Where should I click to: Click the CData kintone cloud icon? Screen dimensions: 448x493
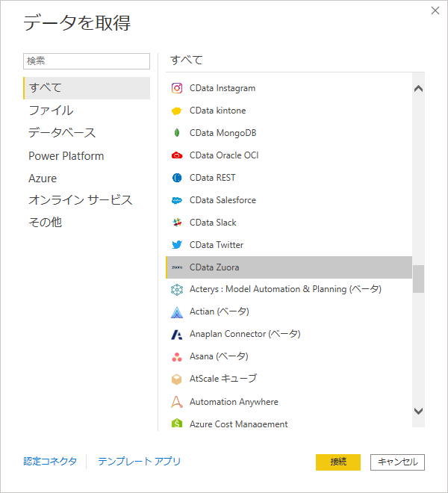pyautogui.click(x=177, y=111)
